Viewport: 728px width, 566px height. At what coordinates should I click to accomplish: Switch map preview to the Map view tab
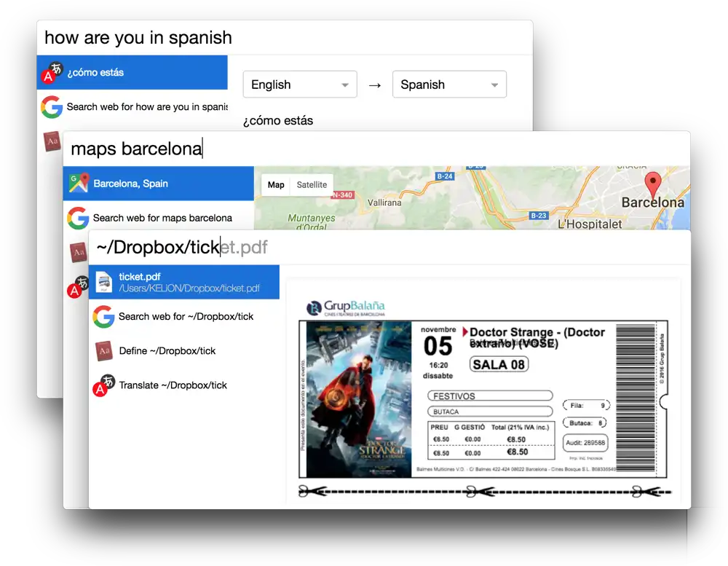point(276,184)
